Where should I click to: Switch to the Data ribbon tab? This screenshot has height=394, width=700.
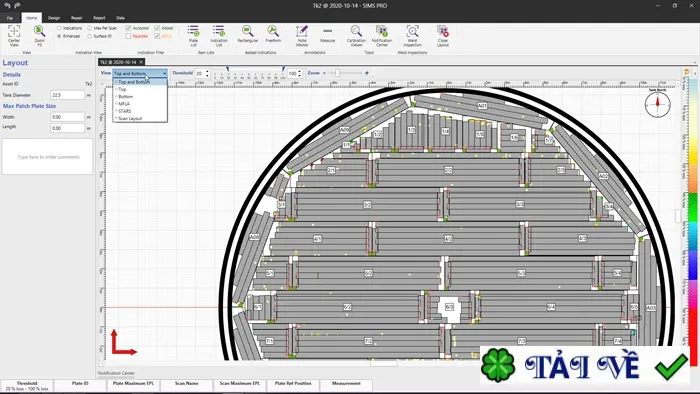coord(120,18)
